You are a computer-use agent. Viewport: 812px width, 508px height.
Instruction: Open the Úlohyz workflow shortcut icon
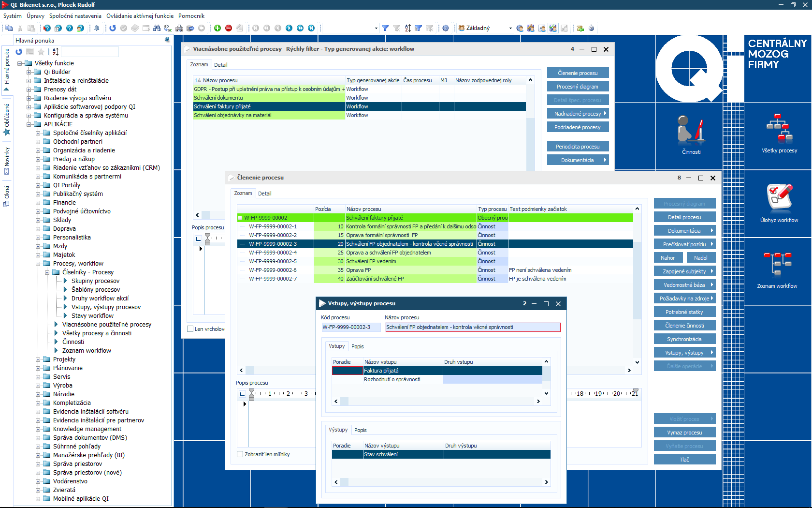(x=779, y=198)
